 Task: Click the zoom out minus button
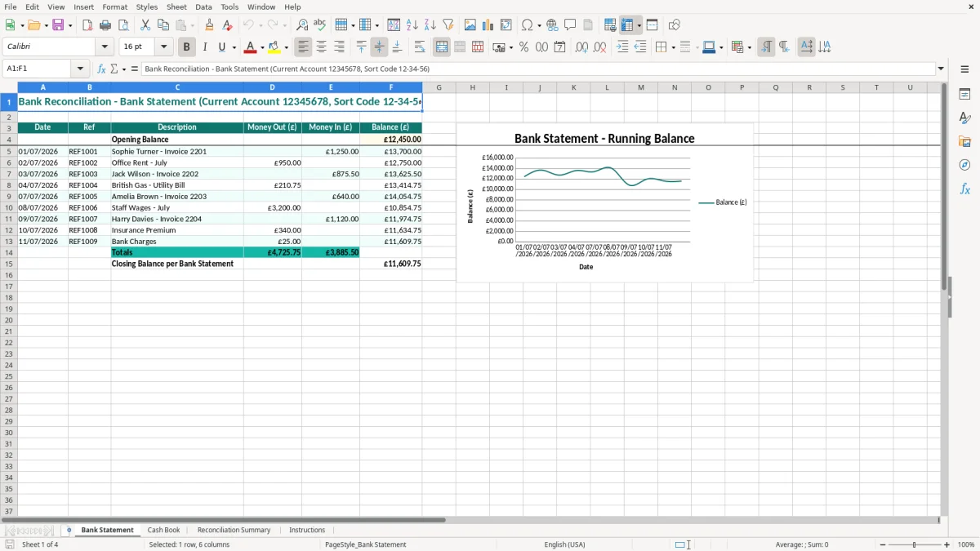(x=883, y=544)
